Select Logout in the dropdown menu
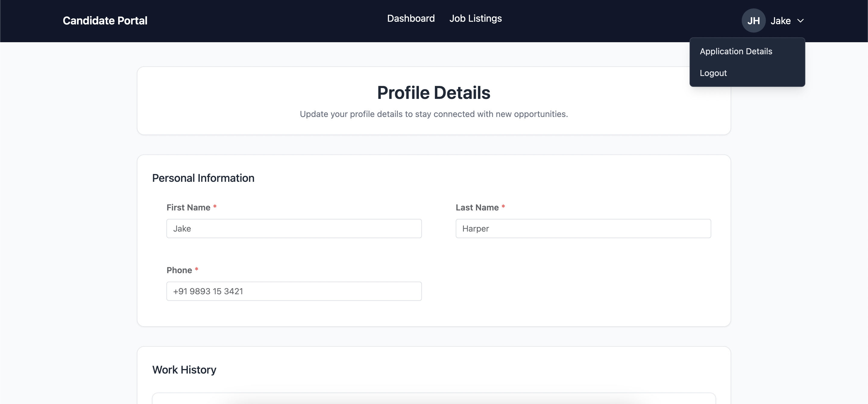Screen dimensions: 868x404 (x=713, y=73)
